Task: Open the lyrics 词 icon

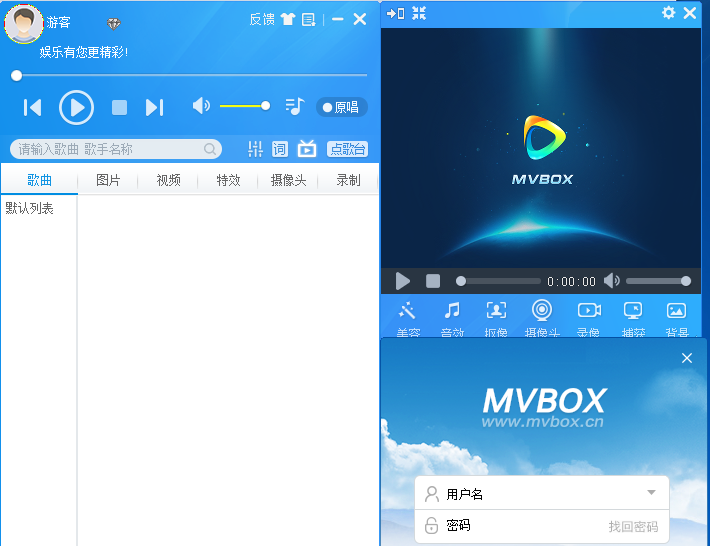Action: click(280, 149)
